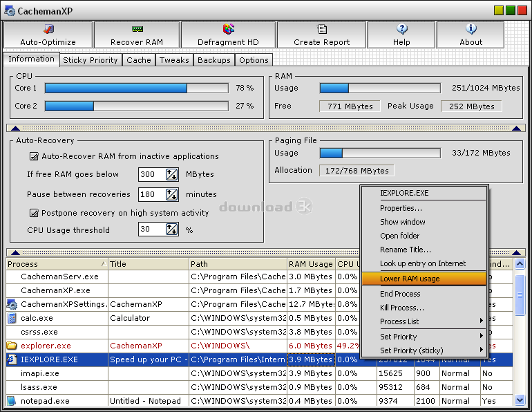
Task: Select the csrss.exe process row
Action: point(259,332)
